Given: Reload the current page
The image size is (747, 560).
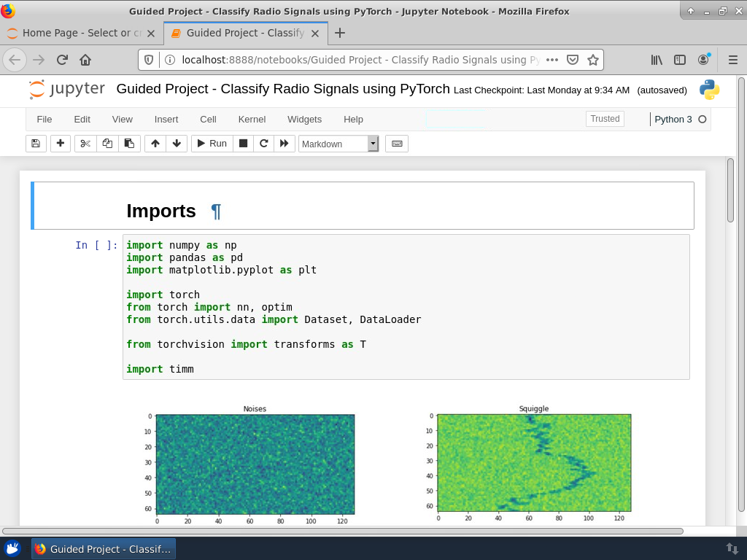Looking at the screenshot, I should (62, 60).
